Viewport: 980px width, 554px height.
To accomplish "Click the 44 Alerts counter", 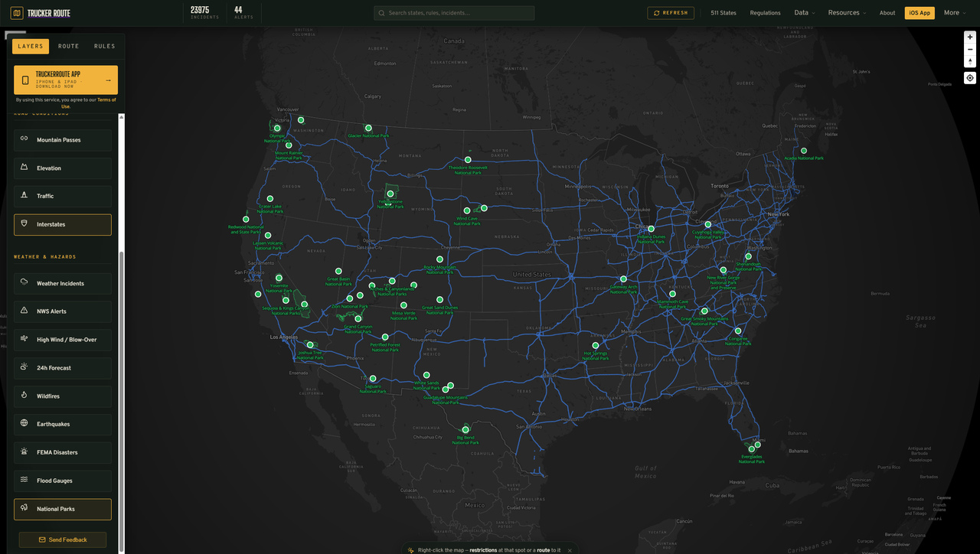I will click(243, 13).
